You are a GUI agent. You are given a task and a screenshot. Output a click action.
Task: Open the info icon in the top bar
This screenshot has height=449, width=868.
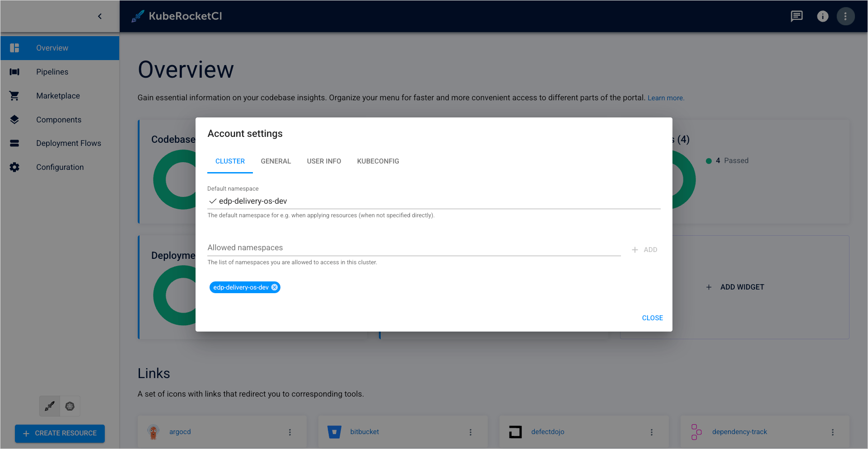(823, 16)
